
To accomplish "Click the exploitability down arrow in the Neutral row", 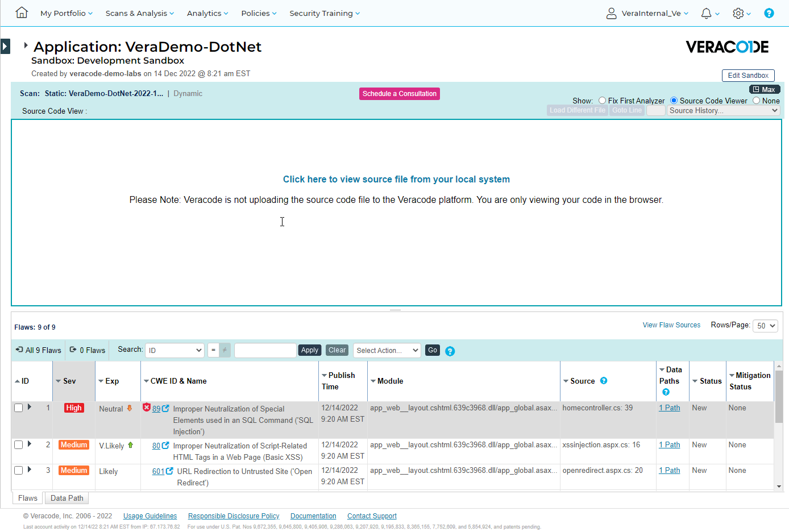I will coord(130,408).
